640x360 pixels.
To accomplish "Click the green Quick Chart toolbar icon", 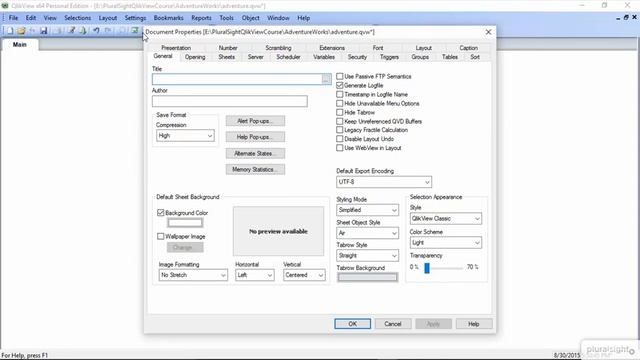I will [x=135, y=31].
